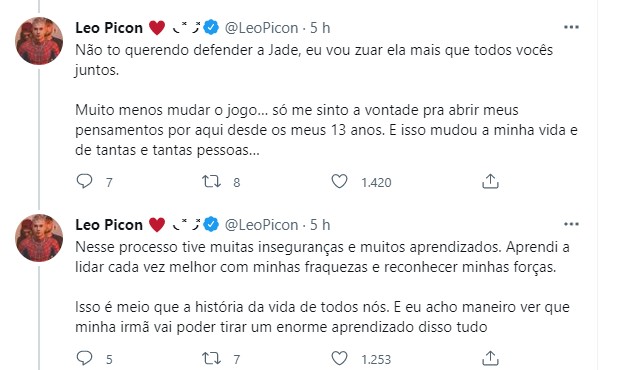Like the tweet with 1.253 likes
Viewport: 620px width, 370px height.
339,358
